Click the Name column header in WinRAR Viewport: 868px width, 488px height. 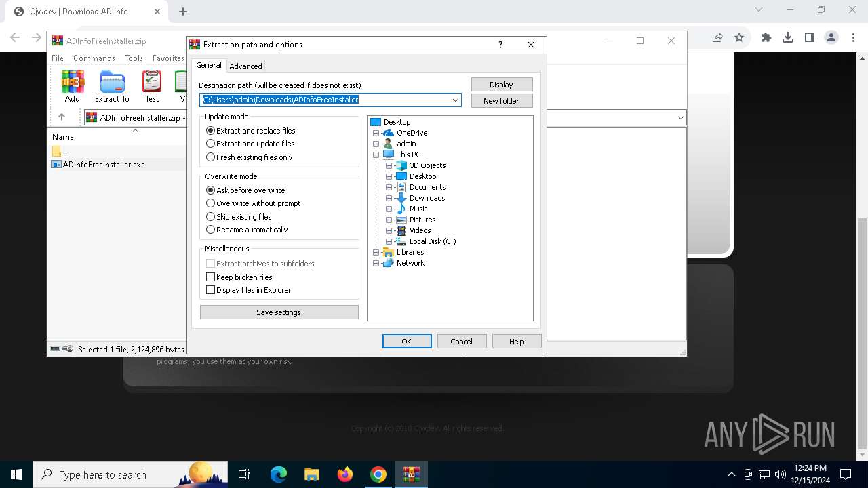(63, 137)
